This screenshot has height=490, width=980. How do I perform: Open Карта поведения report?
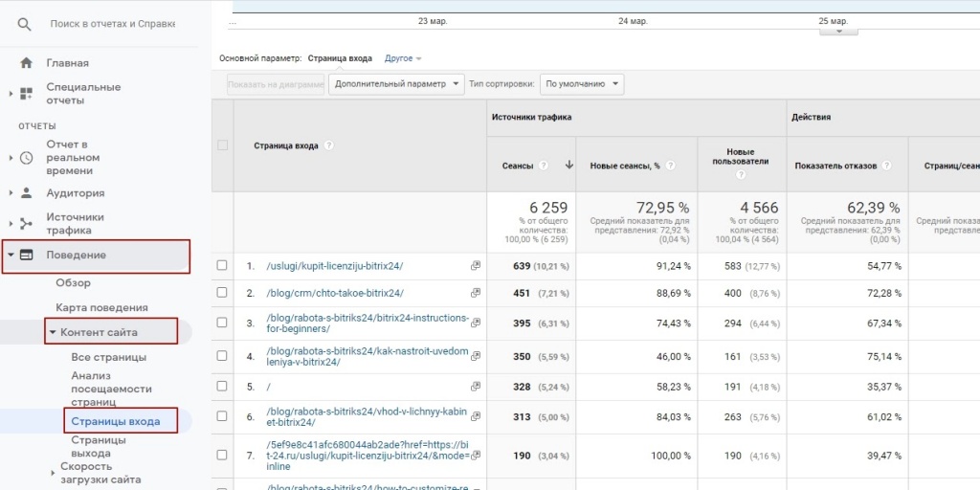pyautogui.click(x=101, y=307)
